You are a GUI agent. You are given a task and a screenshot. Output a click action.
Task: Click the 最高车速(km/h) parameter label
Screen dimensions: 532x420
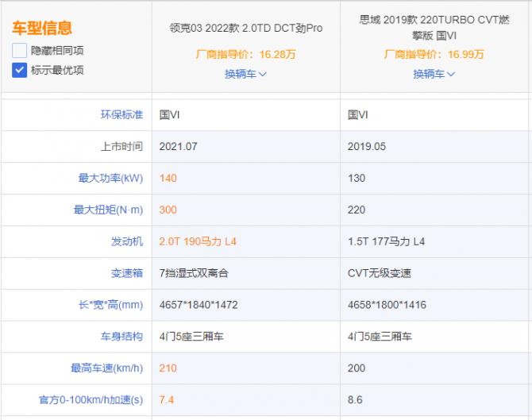(107, 368)
